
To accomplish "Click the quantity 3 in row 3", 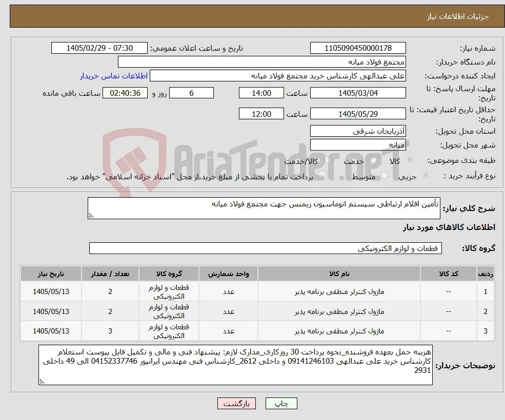I will pyautogui.click(x=110, y=331).
